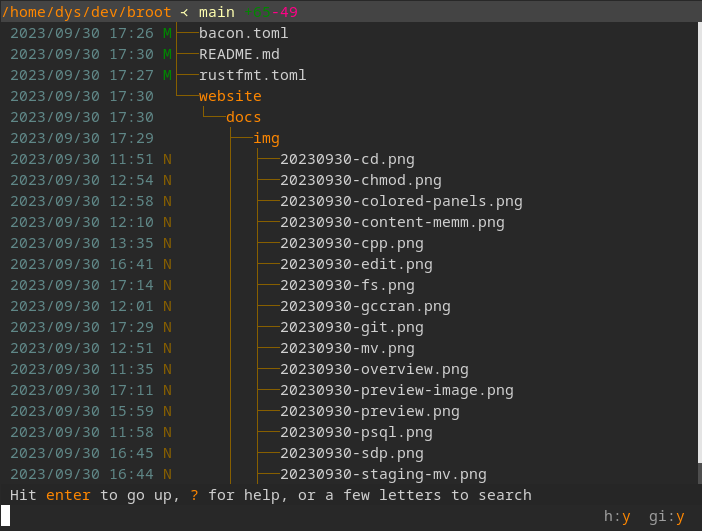Select 20230930-cpp.png
Screen dimensions: 702x531
[352, 244]
